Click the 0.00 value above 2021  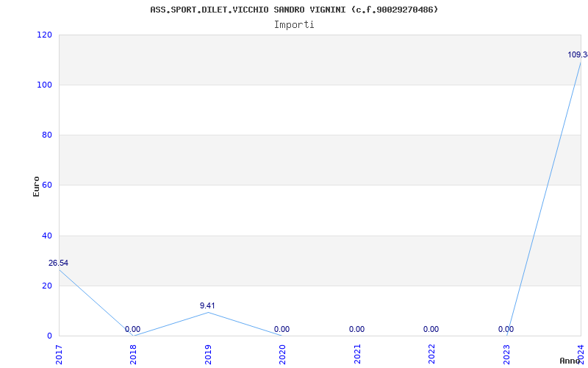coord(356,329)
